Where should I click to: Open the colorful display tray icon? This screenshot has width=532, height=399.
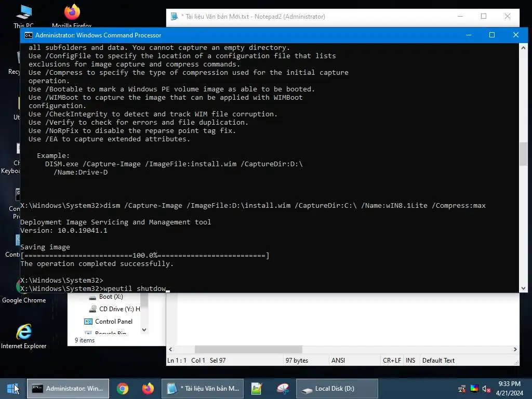pos(474,389)
